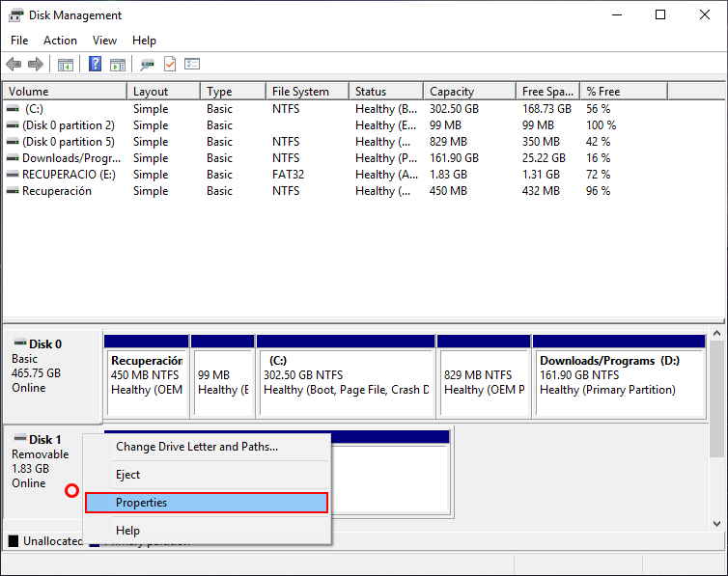Select the (C:) volume drive icon

(13, 109)
